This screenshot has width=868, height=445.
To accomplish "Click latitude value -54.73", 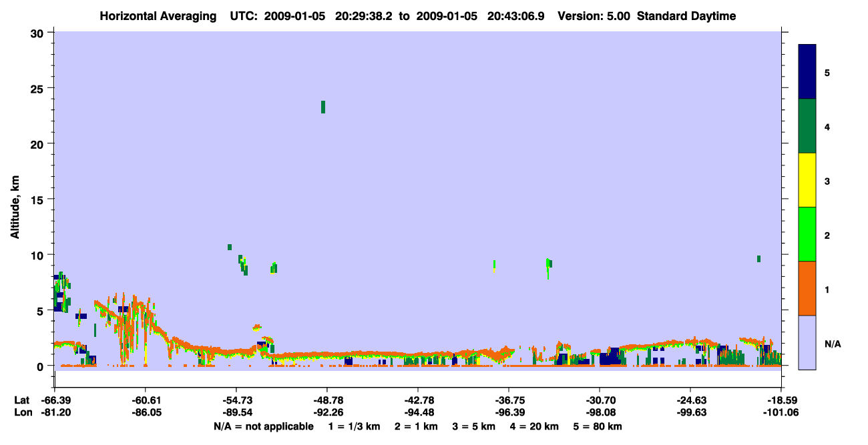I will click(x=236, y=400).
